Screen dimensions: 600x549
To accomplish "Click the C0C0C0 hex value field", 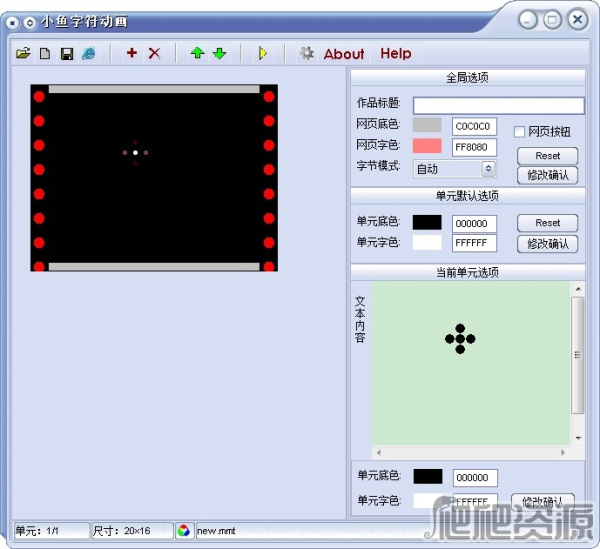I will [x=474, y=126].
